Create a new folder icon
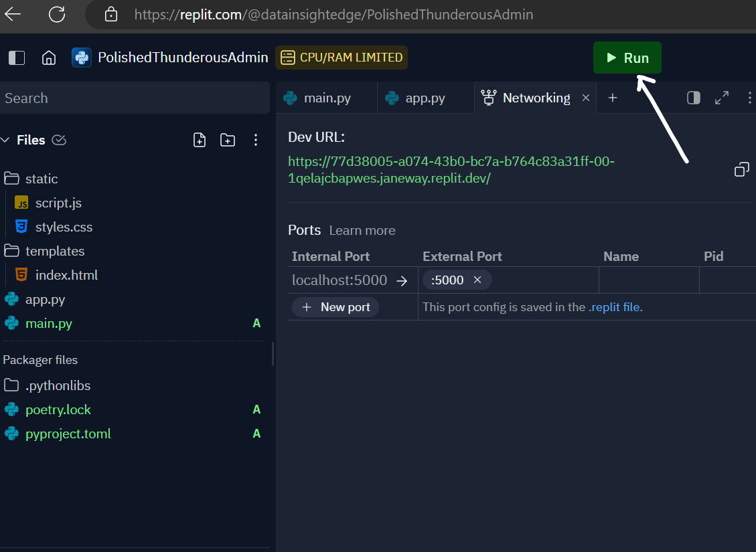 tap(228, 140)
